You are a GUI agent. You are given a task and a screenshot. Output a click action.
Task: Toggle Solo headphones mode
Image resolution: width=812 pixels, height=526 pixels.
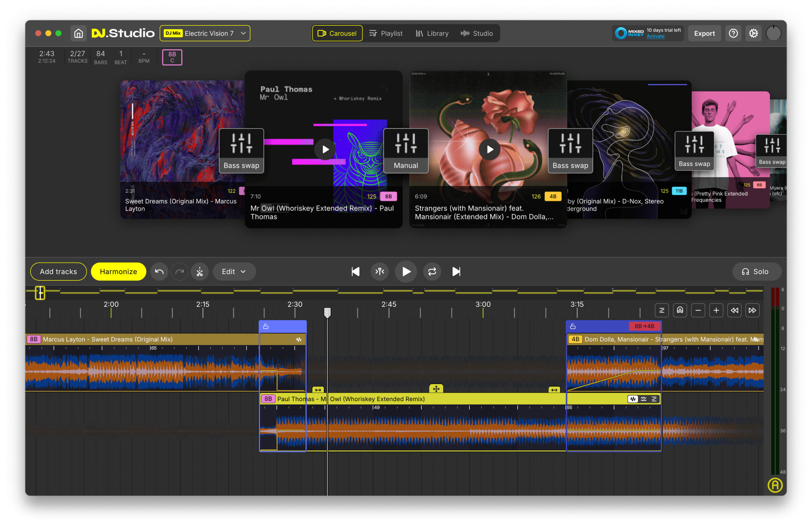pyautogui.click(x=756, y=272)
